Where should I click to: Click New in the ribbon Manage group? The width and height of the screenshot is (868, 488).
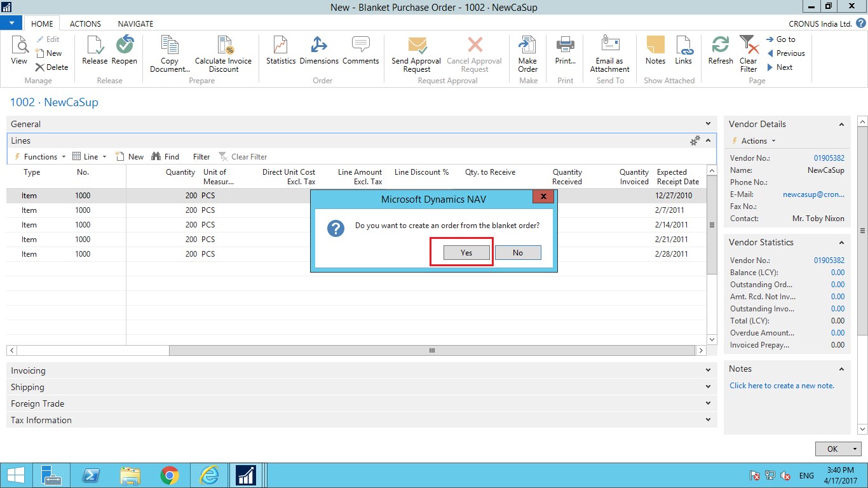(48, 53)
